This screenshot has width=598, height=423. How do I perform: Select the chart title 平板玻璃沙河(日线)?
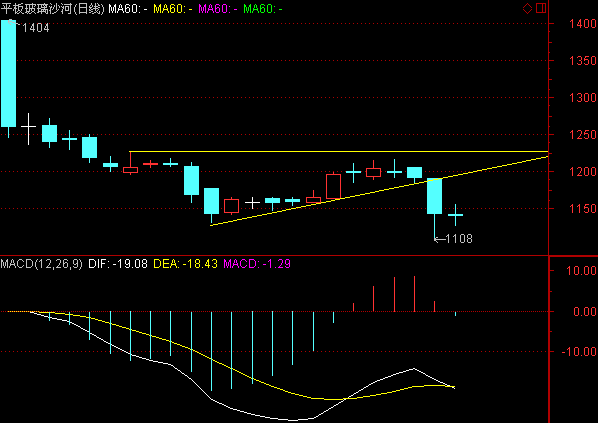53,8
